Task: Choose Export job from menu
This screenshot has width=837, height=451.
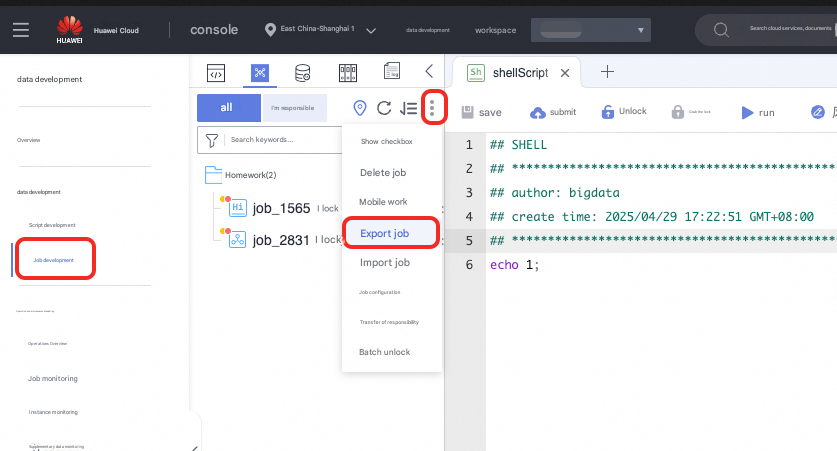Action: click(384, 233)
